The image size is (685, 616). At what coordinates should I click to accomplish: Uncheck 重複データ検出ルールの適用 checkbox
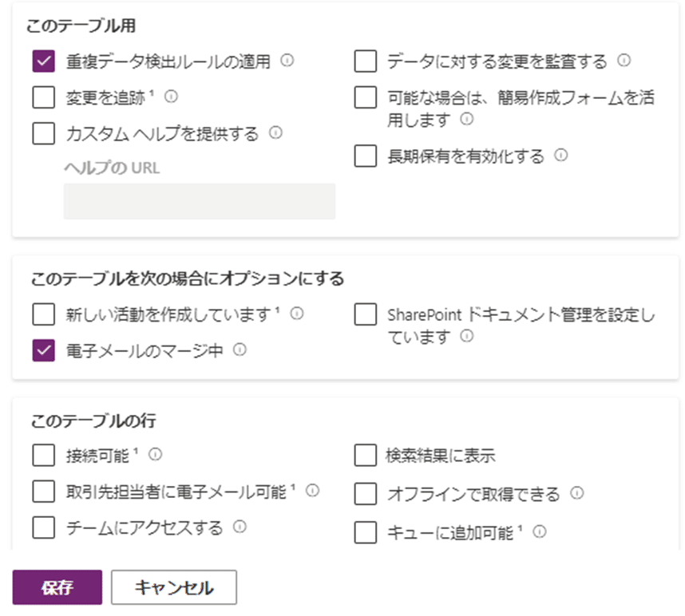(x=44, y=61)
